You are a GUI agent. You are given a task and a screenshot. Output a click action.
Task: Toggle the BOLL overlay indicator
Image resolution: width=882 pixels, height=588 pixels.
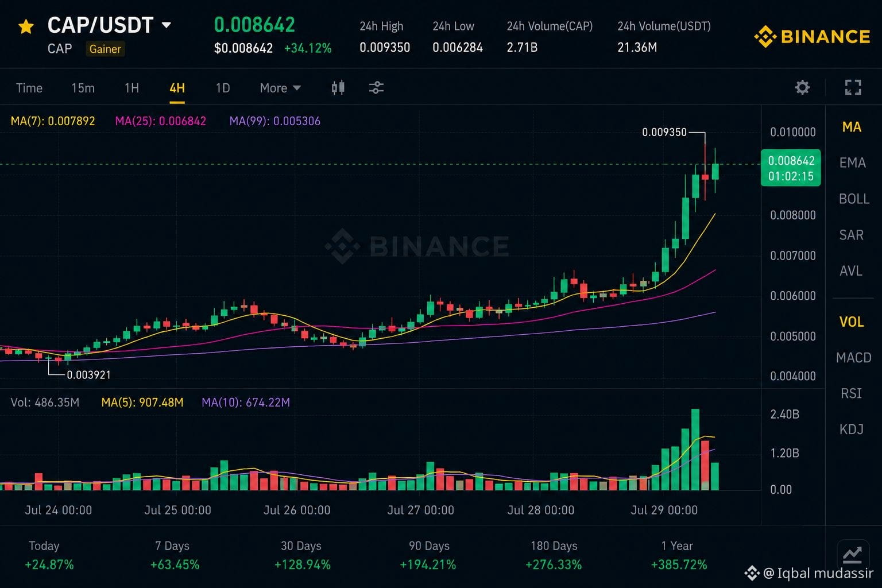click(x=854, y=199)
